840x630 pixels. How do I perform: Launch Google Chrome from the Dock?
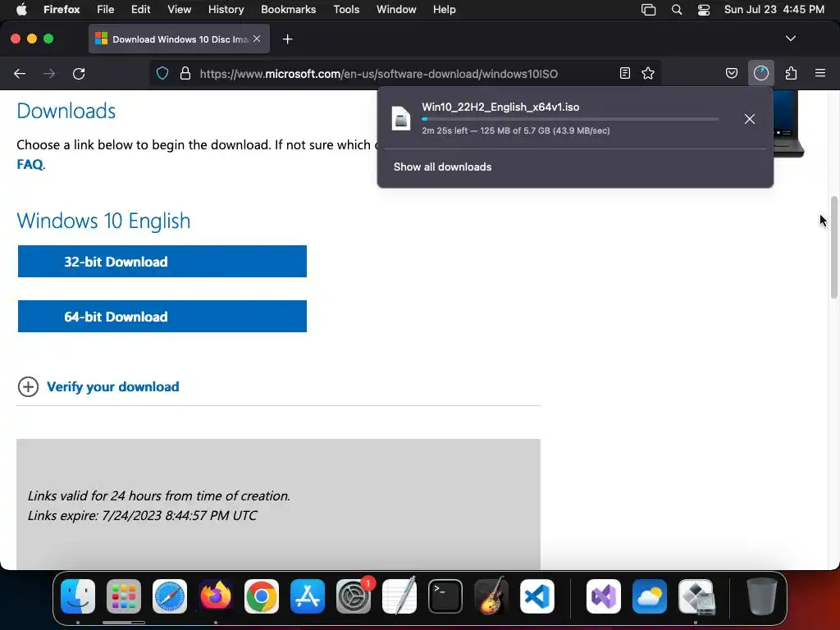tap(262, 596)
